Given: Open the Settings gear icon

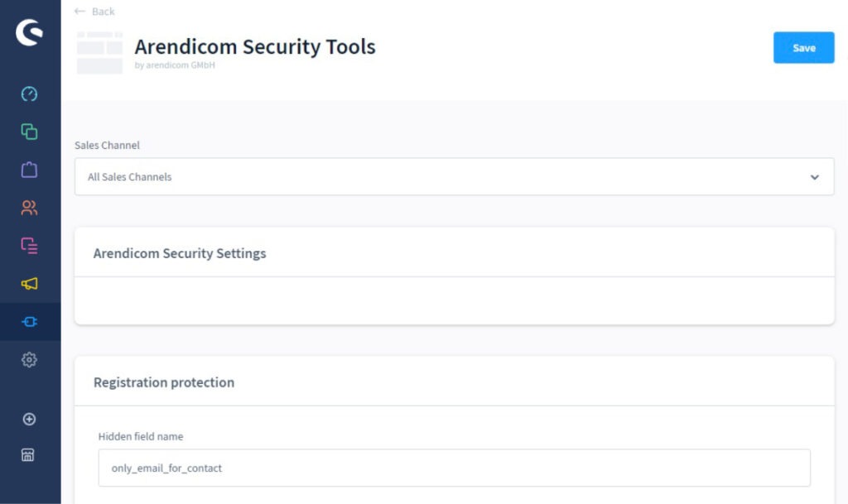Looking at the screenshot, I should 29,360.
